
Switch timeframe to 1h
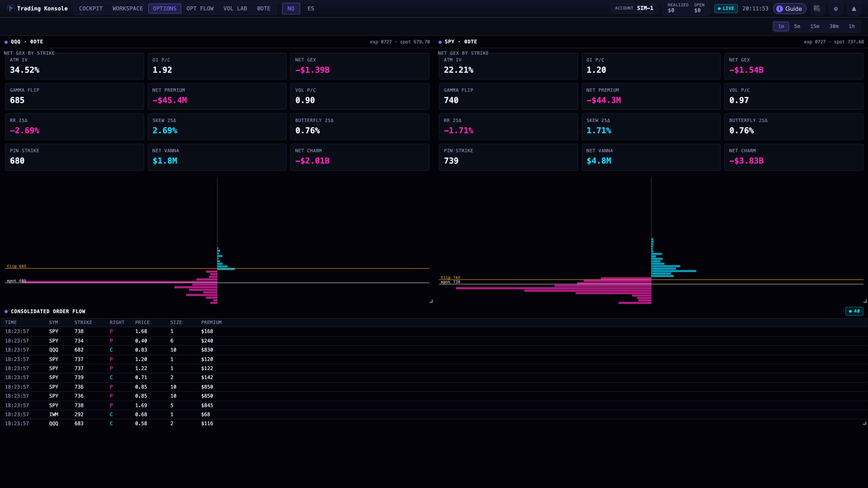point(851,26)
